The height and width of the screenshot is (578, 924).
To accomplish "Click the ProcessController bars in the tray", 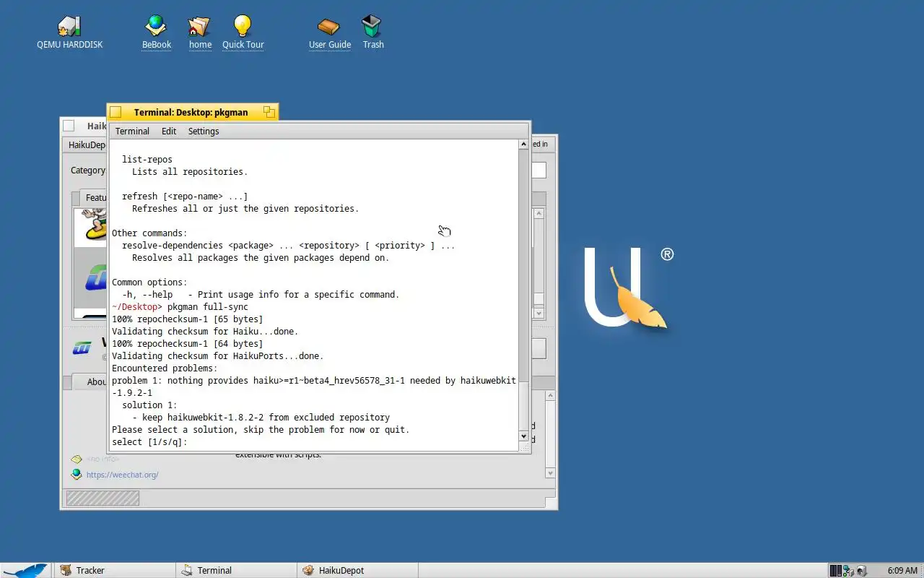I will click(x=835, y=571).
